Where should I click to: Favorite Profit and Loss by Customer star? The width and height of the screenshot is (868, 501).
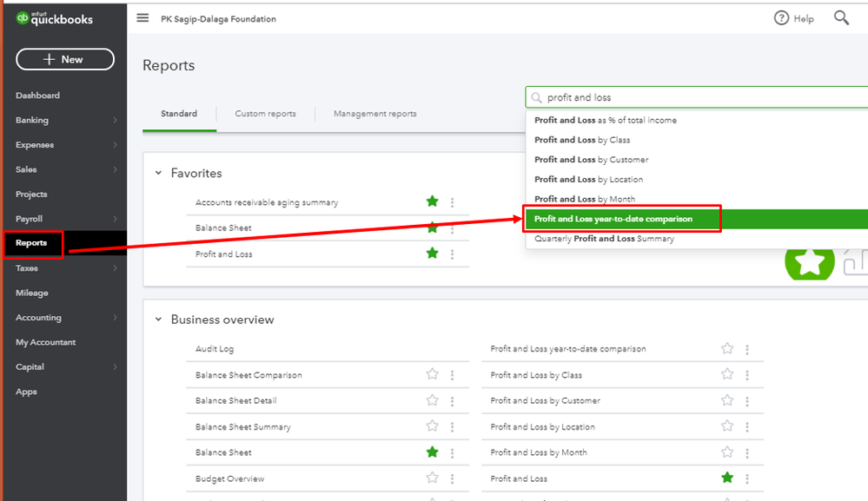(727, 400)
